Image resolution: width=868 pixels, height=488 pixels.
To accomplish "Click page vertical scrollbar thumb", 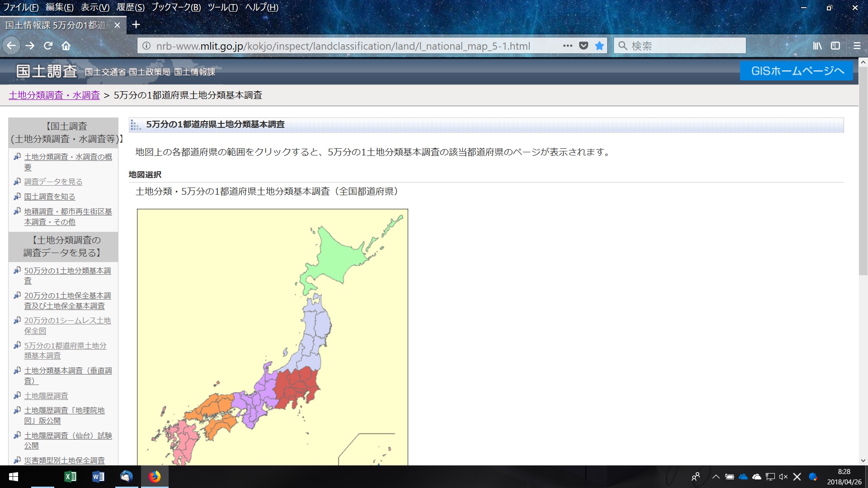I will coord(863,171).
